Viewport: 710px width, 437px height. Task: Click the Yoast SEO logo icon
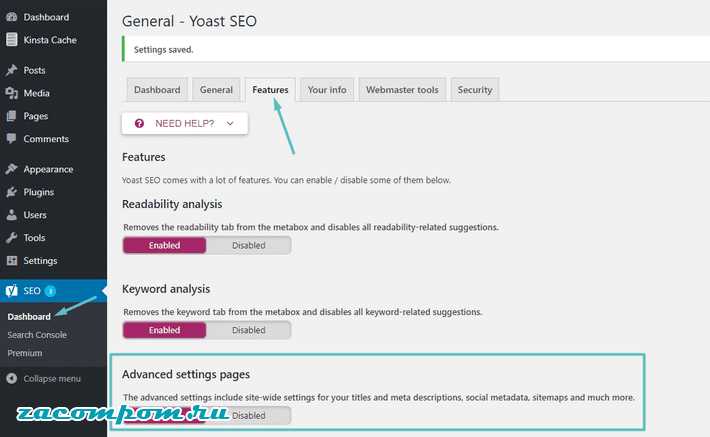(12, 291)
